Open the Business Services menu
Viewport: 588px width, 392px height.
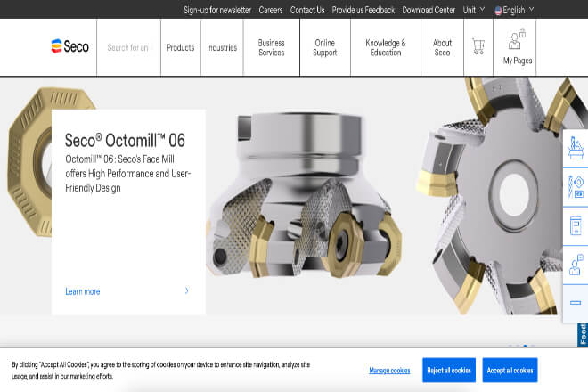272,47
